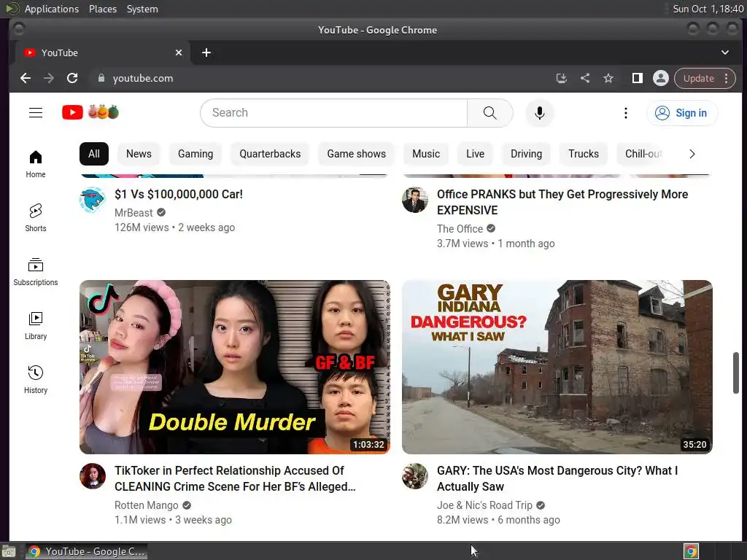This screenshot has height=560, width=747.
Task: Click the search magnifier button
Action: (489, 113)
